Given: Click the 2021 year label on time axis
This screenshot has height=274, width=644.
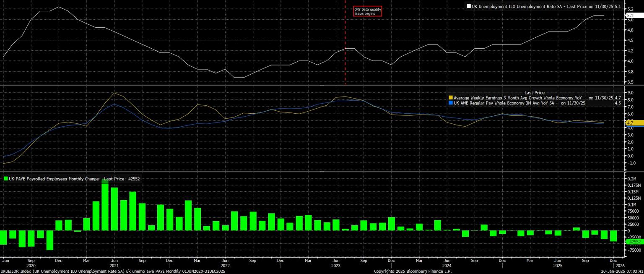Looking at the screenshot, I should click(x=114, y=266).
